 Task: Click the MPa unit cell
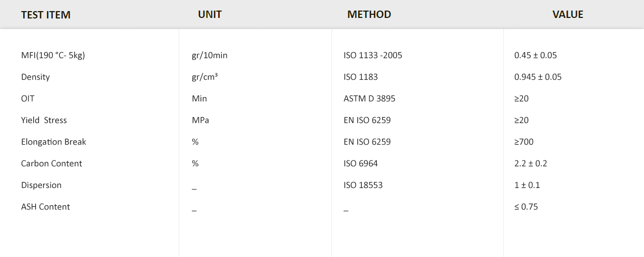click(200, 120)
